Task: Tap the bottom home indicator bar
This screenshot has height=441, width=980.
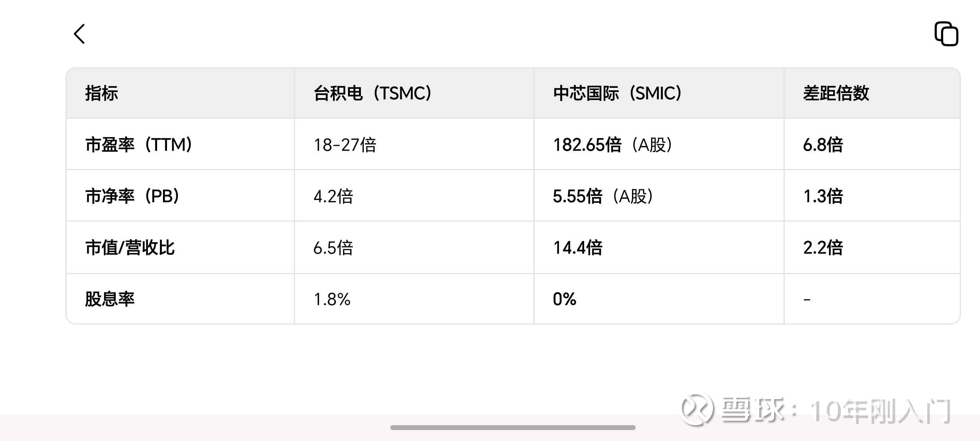Action: [x=513, y=427]
